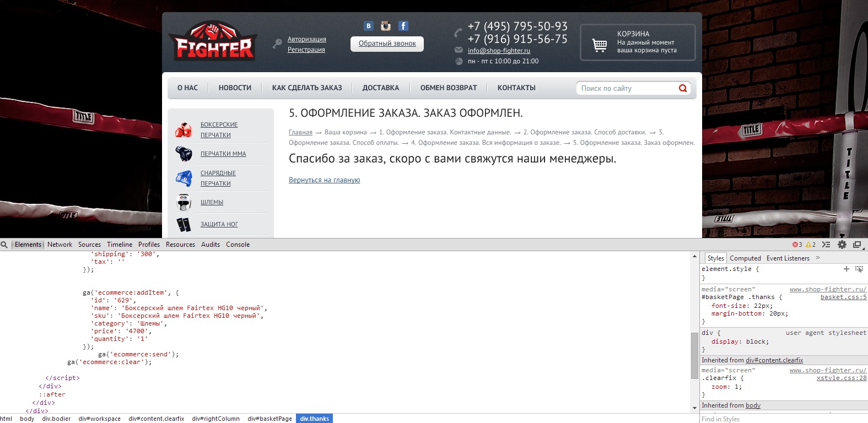Viewport: 868px width, 423px height.
Task: Open the Instagram social icon
Action: click(386, 26)
